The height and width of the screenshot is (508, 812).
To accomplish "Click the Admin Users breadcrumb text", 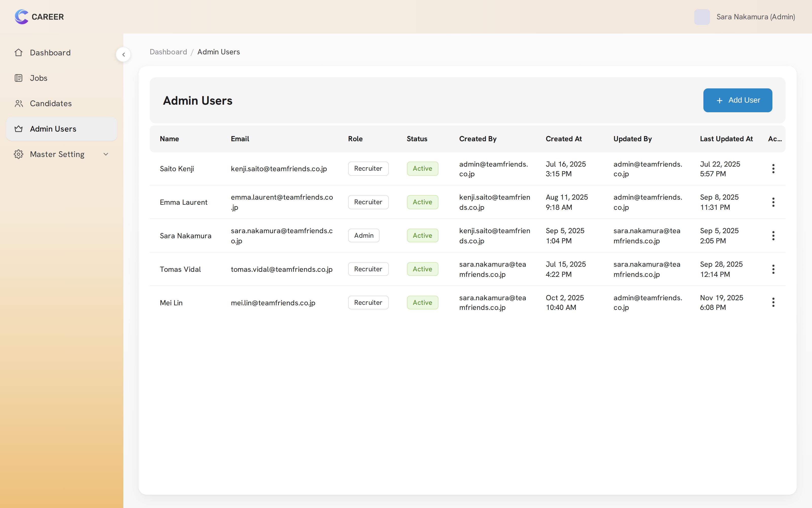I will point(218,52).
